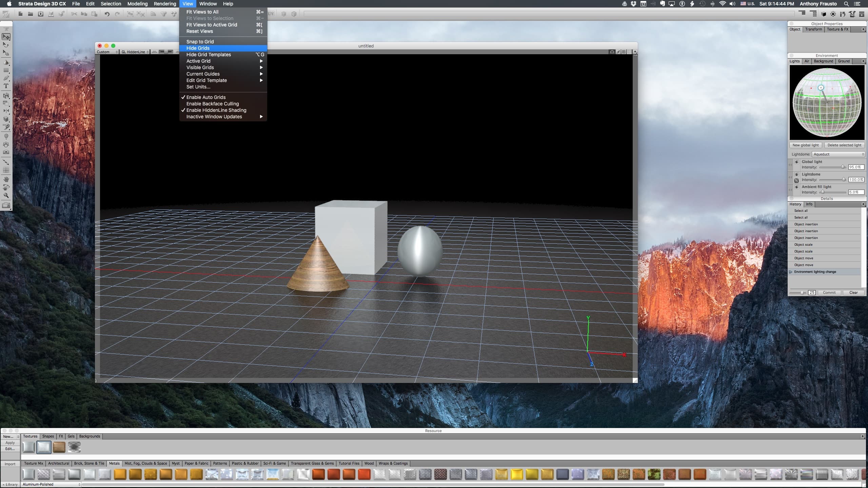Toggle Global light visibility eye
Screen dimensions: 868x488
coord(796,162)
